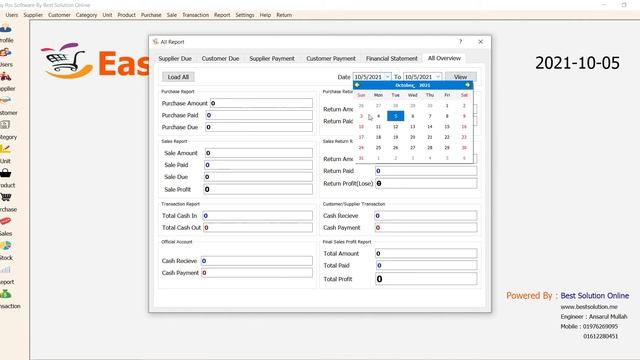The image size is (640, 360).
Task: Click the View button
Action: tap(460, 77)
